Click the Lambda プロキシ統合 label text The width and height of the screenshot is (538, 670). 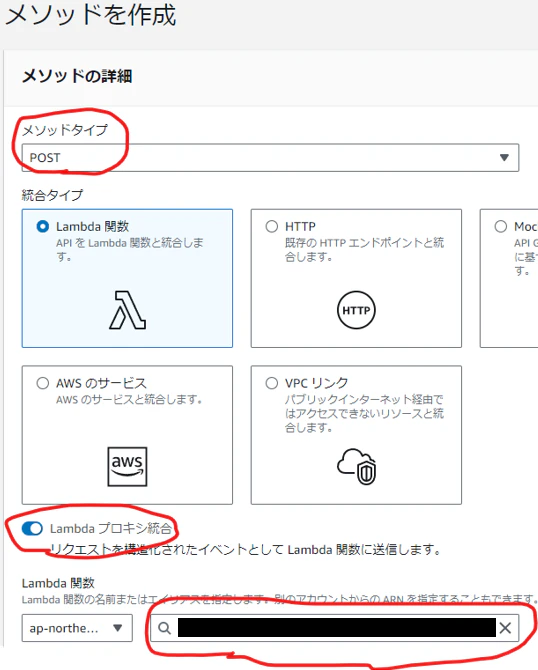[x=111, y=529]
